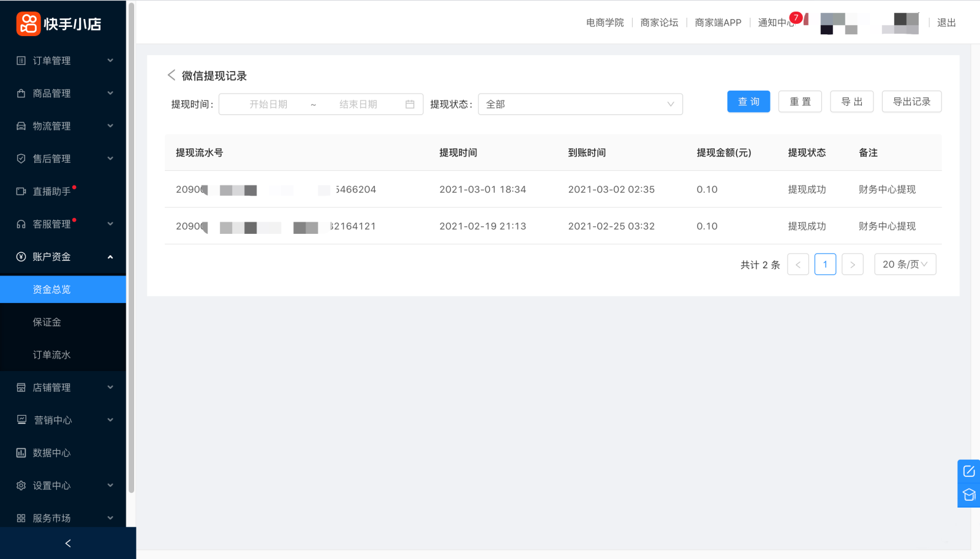Collapse the sidebar with bottom arrow
The image size is (980, 559).
[x=68, y=543]
